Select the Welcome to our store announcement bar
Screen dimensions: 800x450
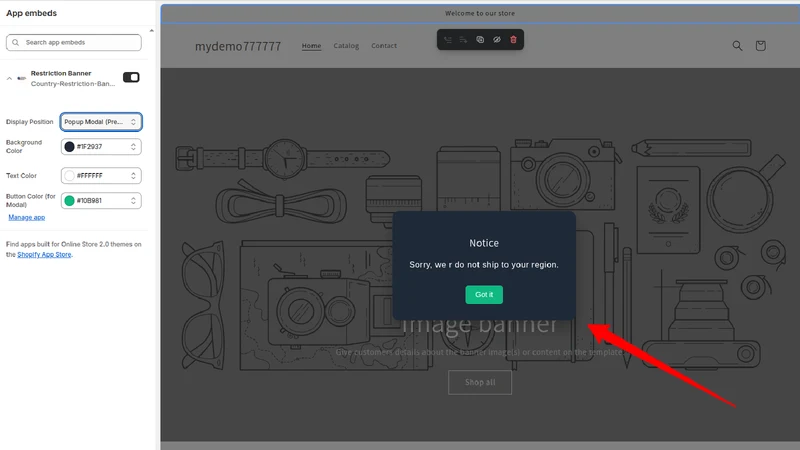pos(480,13)
